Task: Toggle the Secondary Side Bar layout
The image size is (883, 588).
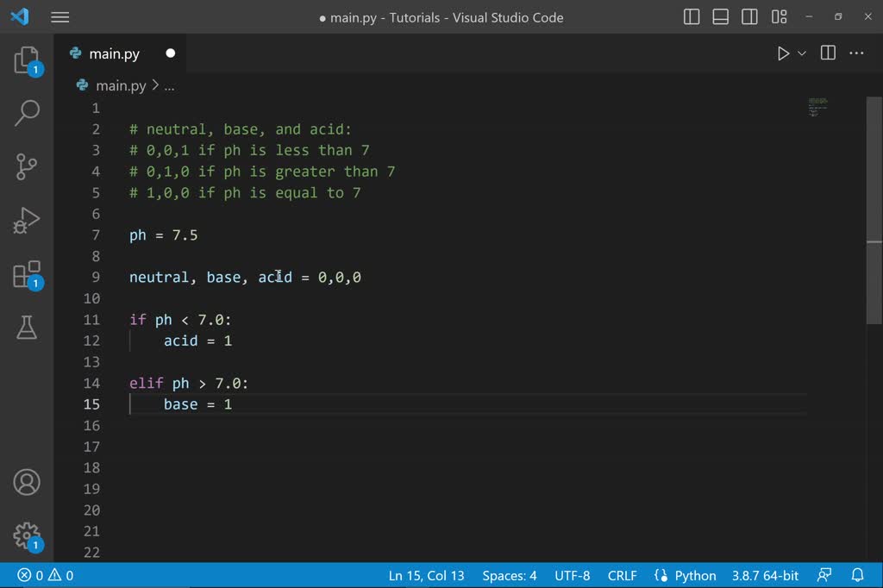Action: point(750,17)
